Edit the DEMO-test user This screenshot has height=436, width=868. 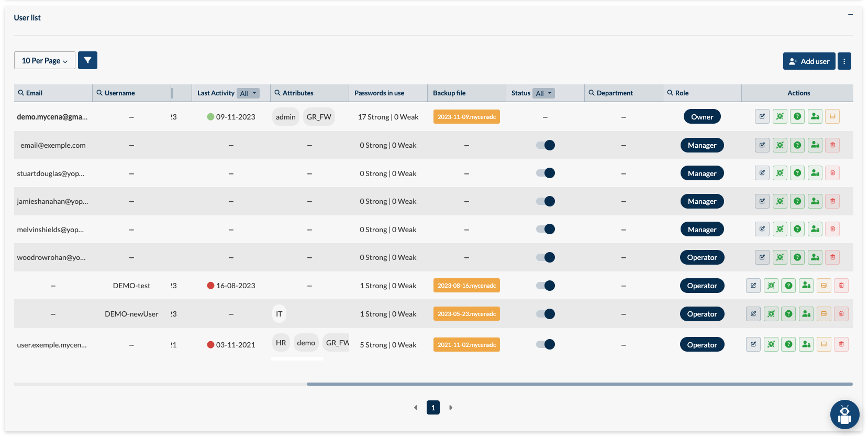[x=753, y=286]
